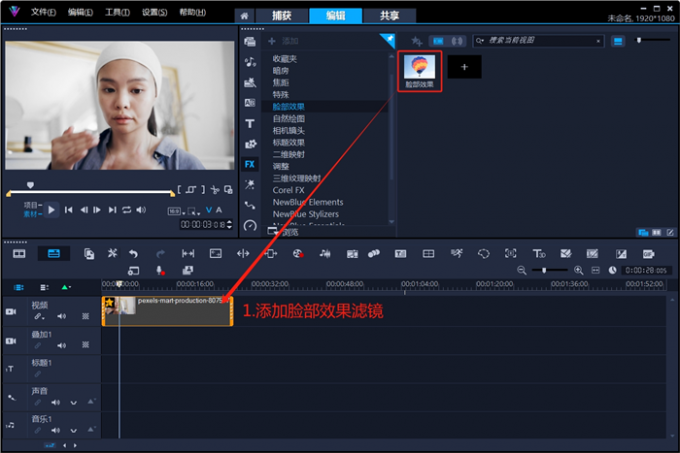
Task: Select the Corel FX category
Action: coord(288,190)
